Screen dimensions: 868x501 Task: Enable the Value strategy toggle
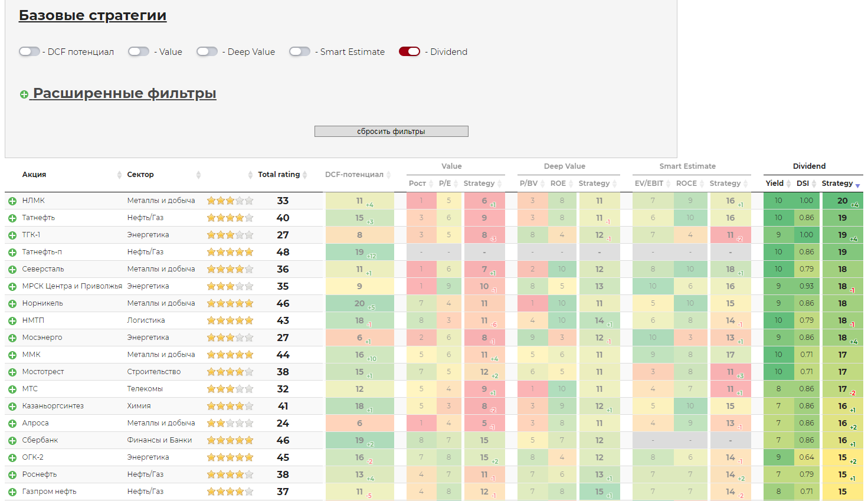(139, 51)
